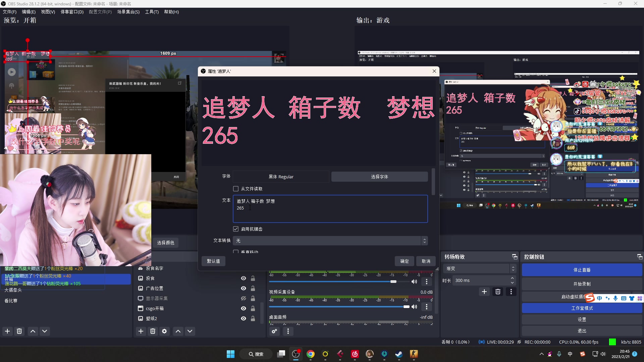Open 停靠窗口(D) menu

pos(72,12)
